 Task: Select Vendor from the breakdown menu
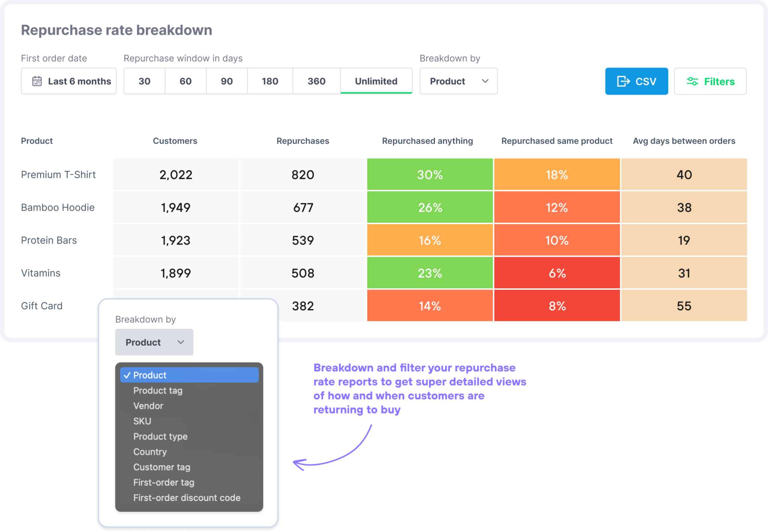click(148, 406)
